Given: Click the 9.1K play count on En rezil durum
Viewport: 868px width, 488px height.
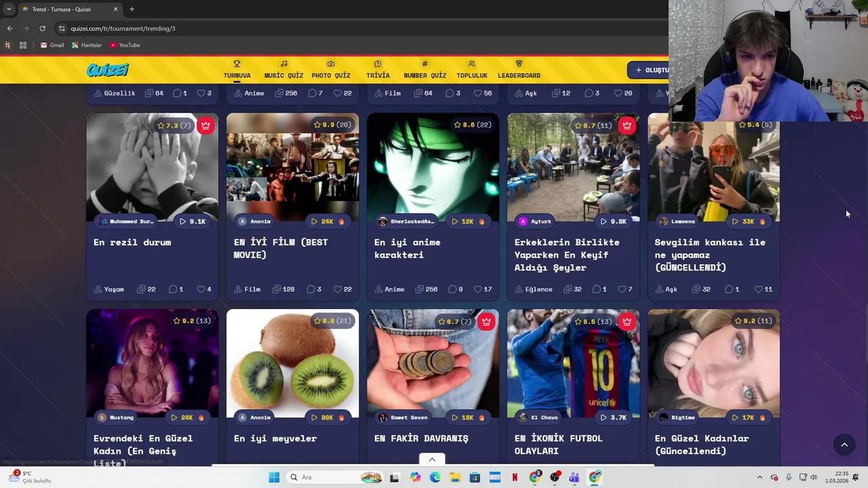Looking at the screenshot, I should point(193,222).
